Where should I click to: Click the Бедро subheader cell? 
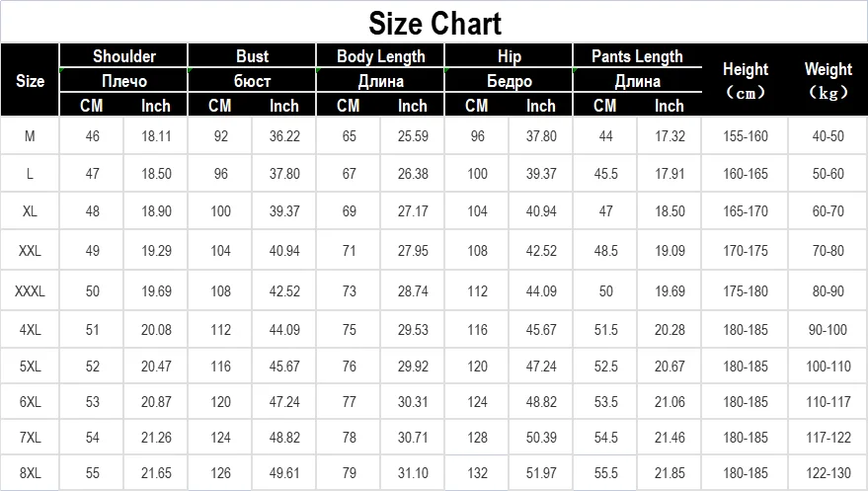coord(509,81)
